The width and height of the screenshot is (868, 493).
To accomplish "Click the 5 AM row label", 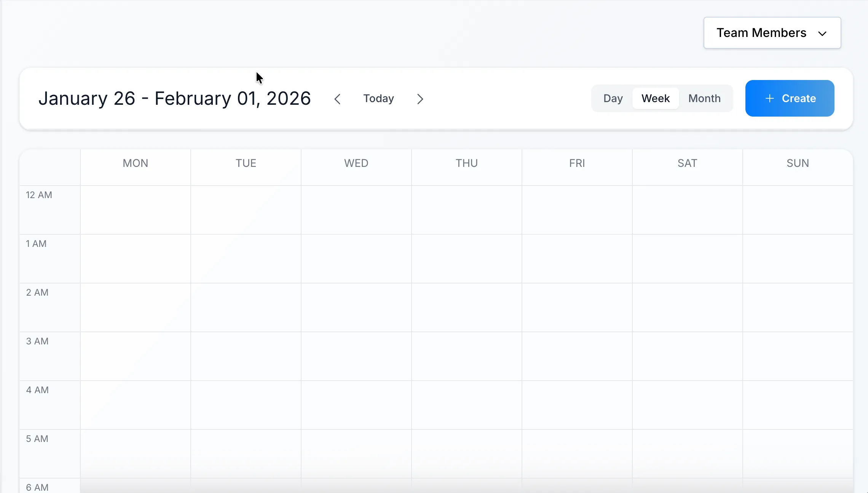I will pos(37,439).
